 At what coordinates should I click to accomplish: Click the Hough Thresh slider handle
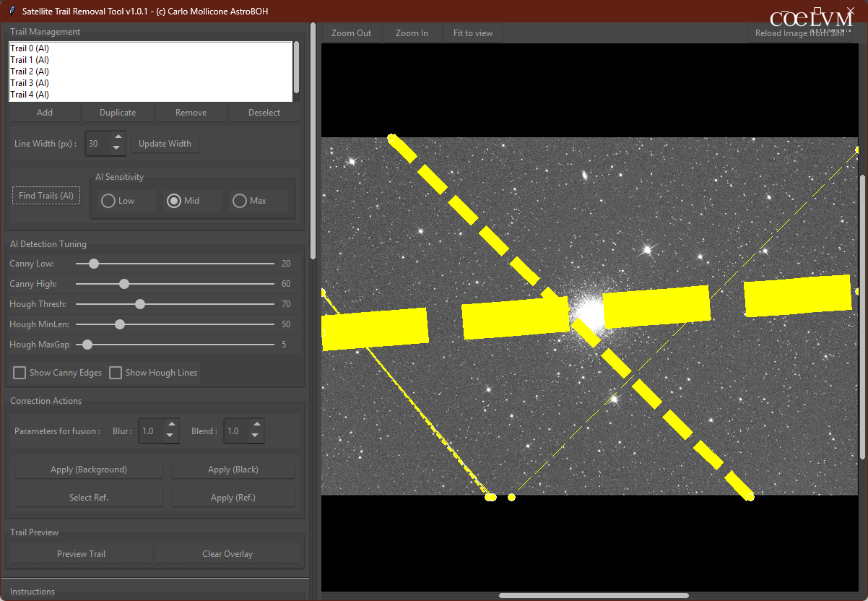tap(140, 304)
